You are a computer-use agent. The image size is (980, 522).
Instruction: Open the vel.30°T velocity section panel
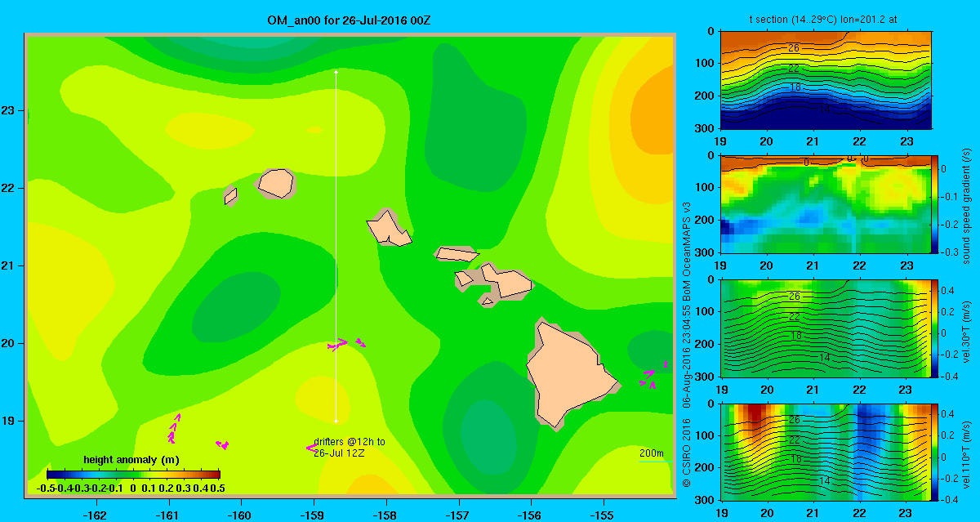(826, 328)
